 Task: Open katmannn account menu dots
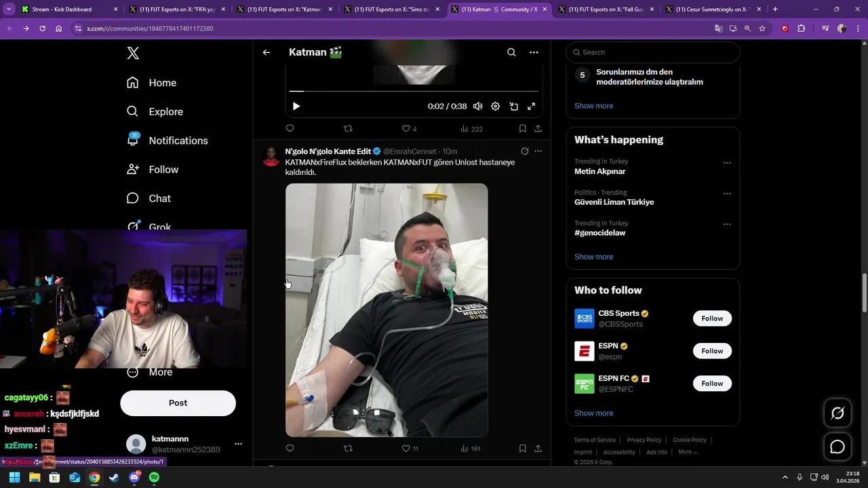tap(238, 444)
